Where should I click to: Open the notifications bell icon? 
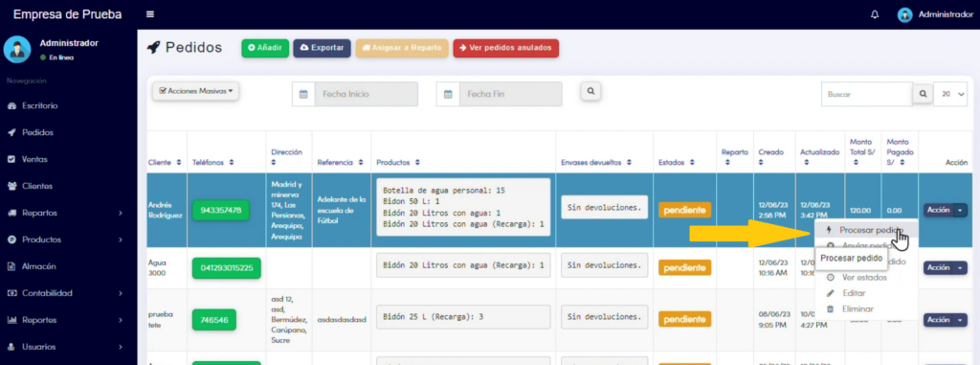[875, 14]
